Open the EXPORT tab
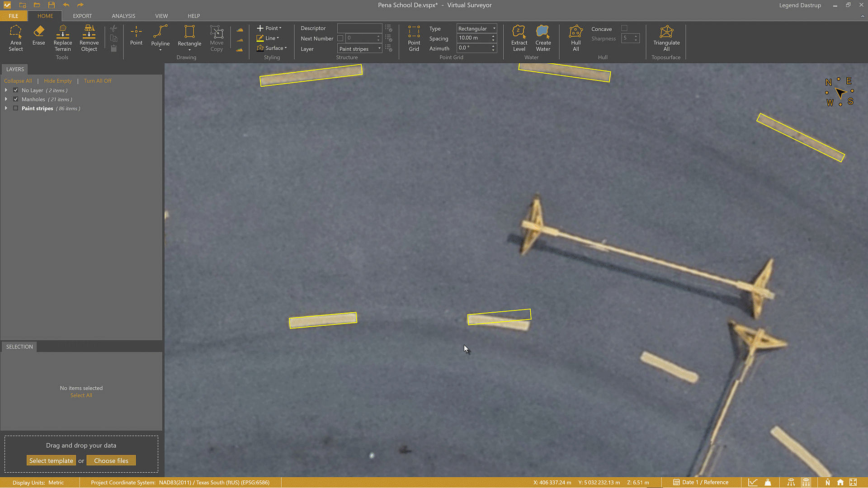868x488 pixels. tap(82, 16)
